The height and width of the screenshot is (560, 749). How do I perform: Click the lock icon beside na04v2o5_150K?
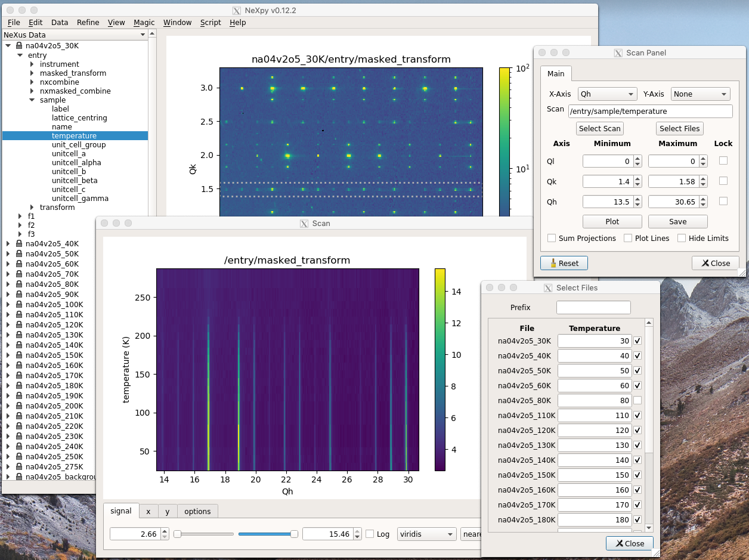coord(19,355)
